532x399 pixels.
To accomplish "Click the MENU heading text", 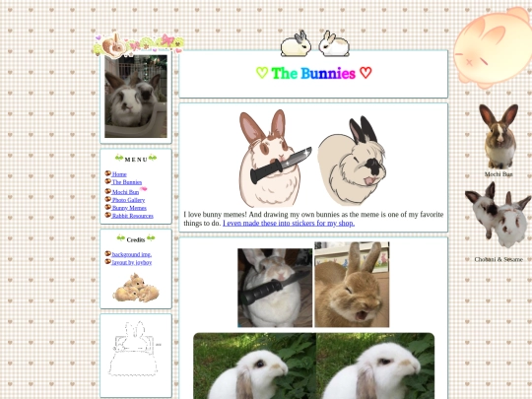I will click(x=136, y=160).
